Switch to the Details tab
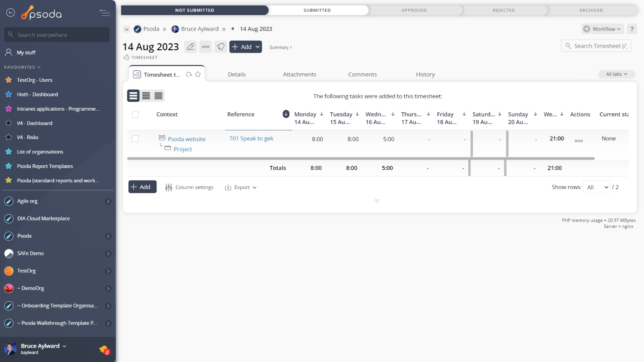The width and height of the screenshot is (644, 362). coord(237,74)
